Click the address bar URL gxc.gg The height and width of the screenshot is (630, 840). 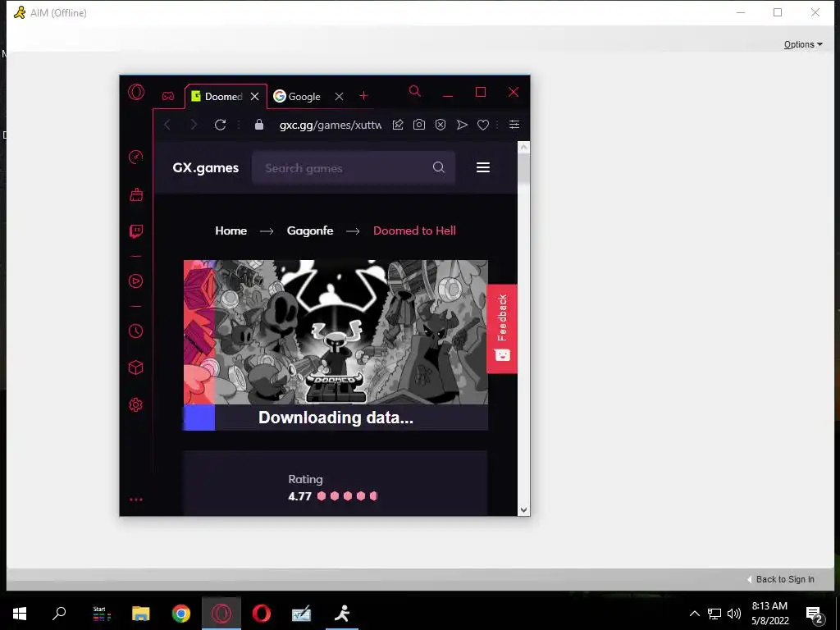coord(331,125)
